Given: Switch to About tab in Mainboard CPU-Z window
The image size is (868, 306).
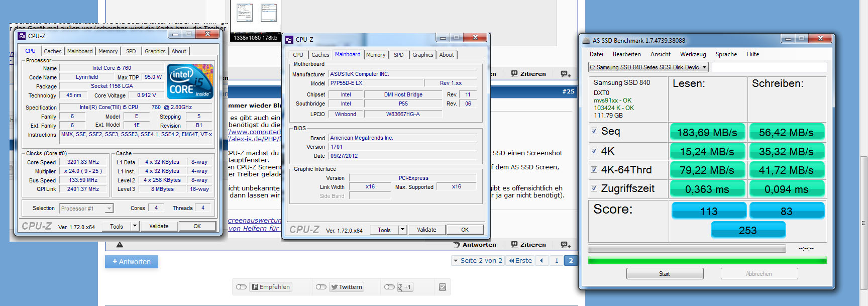Looking at the screenshot, I should click(447, 55).
